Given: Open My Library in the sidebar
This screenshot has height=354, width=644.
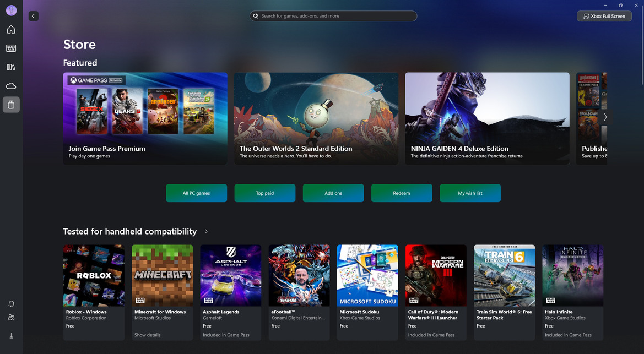Looking at the screenshot, I should [11, 67].
